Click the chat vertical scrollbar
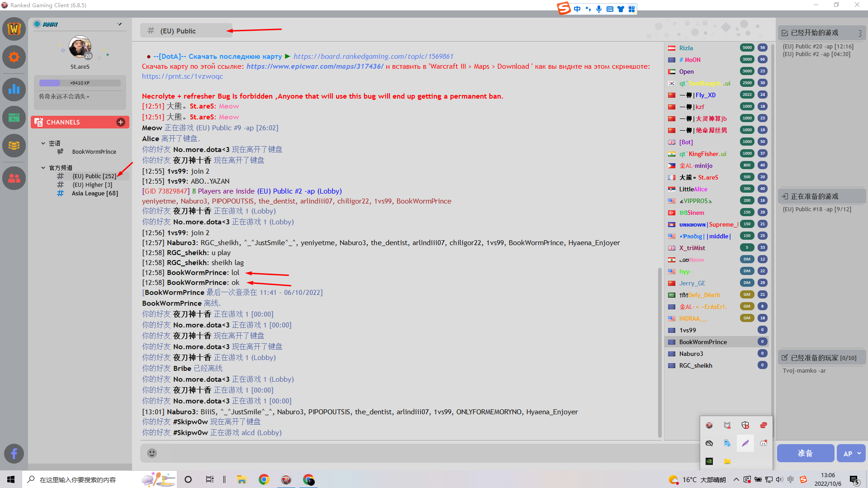 click(660, 353)
